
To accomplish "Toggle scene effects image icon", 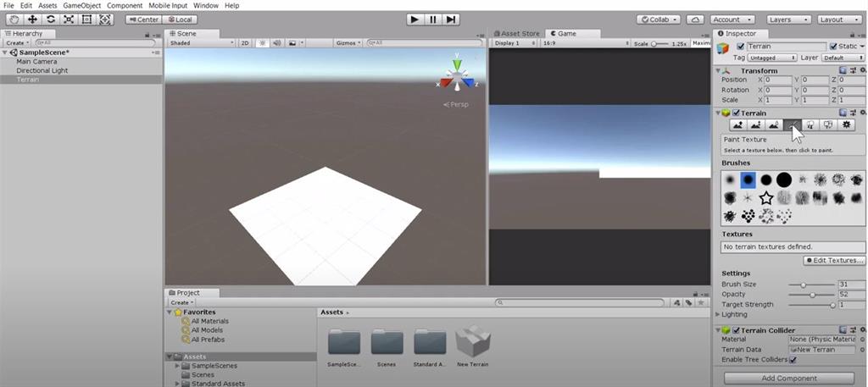I will 294,42.
